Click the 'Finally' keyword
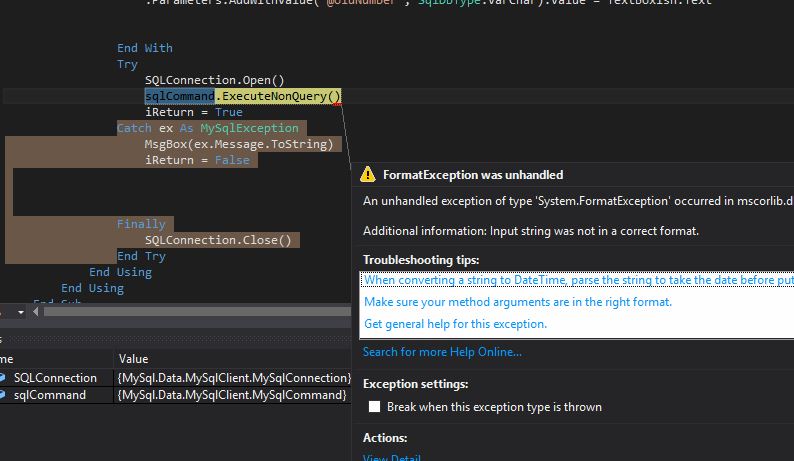 click(141, 224)
